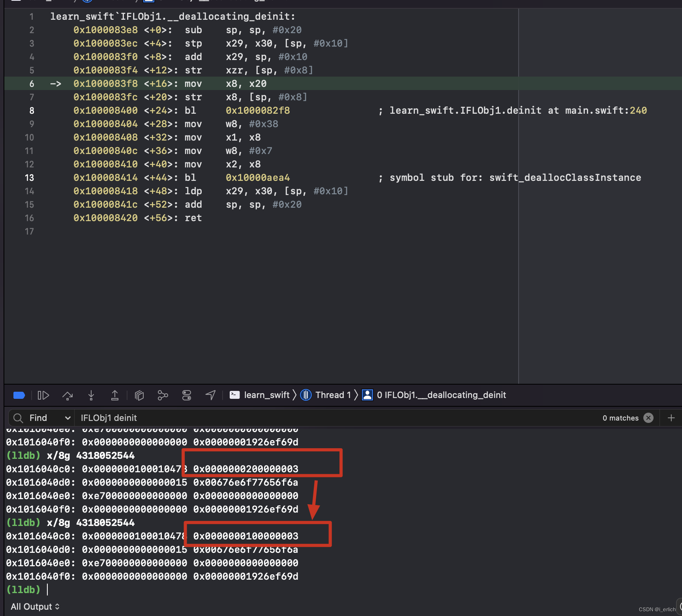Viewport: 682px width, 616px height.
Task: Add a find filter with plus button
Action: (671, 418)
